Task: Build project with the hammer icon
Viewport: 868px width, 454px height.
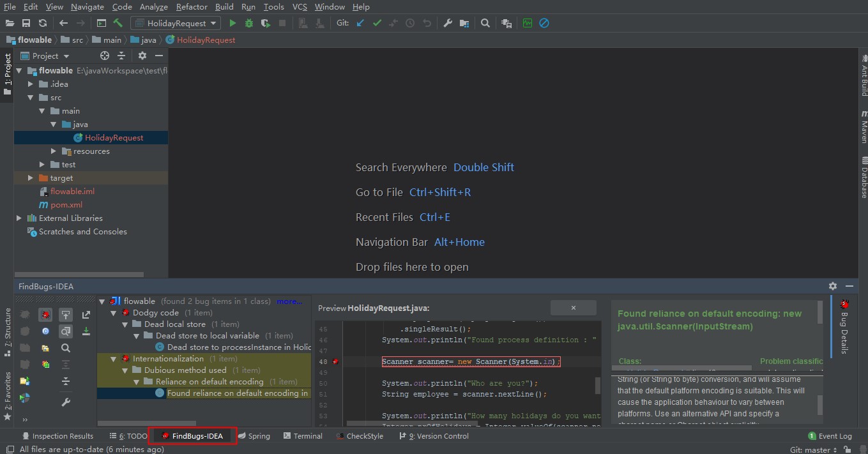Action: [x=118, y=23]
